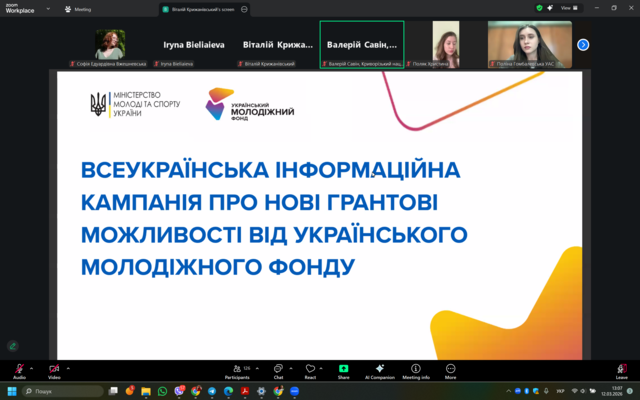Screen dimensions: 640x400
Task: Show next participants with right arrow
Action: click(583, 44)
